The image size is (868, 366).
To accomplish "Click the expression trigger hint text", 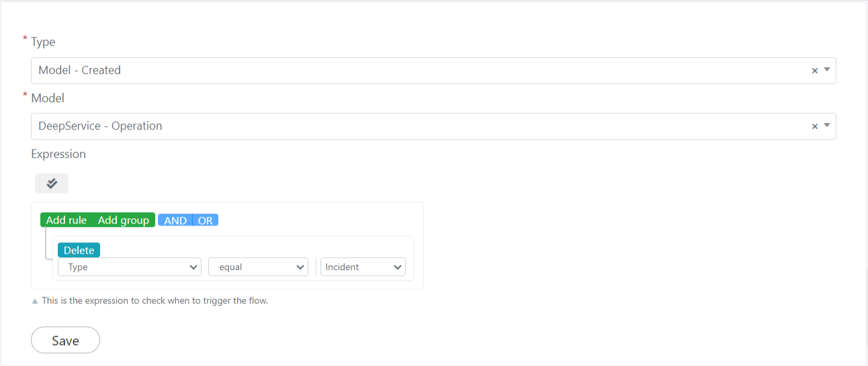I will click(155, 301).
